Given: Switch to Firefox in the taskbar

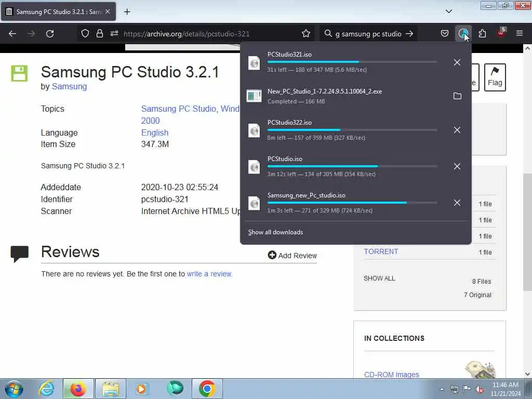Looking at the screenshot, I should 78,389.
